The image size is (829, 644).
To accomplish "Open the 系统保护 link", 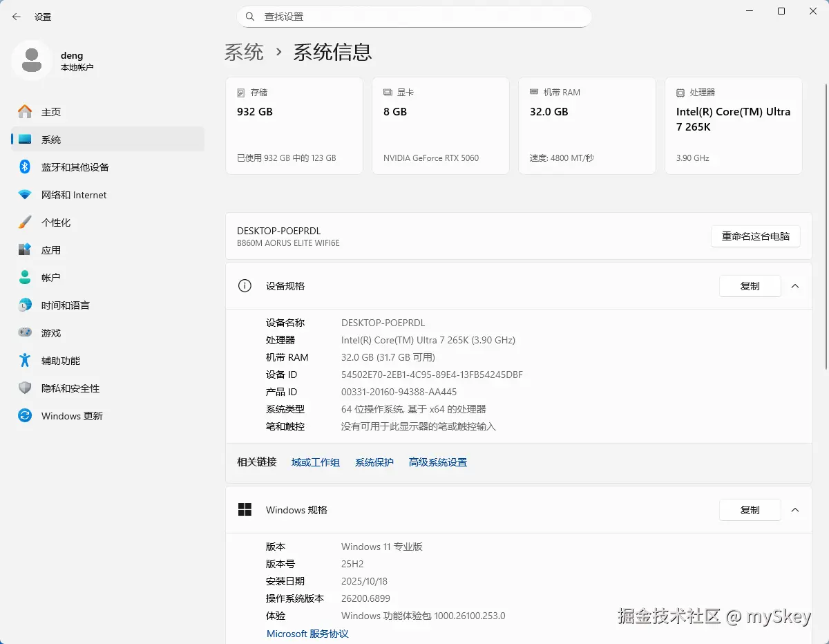I will pos(374,462).
